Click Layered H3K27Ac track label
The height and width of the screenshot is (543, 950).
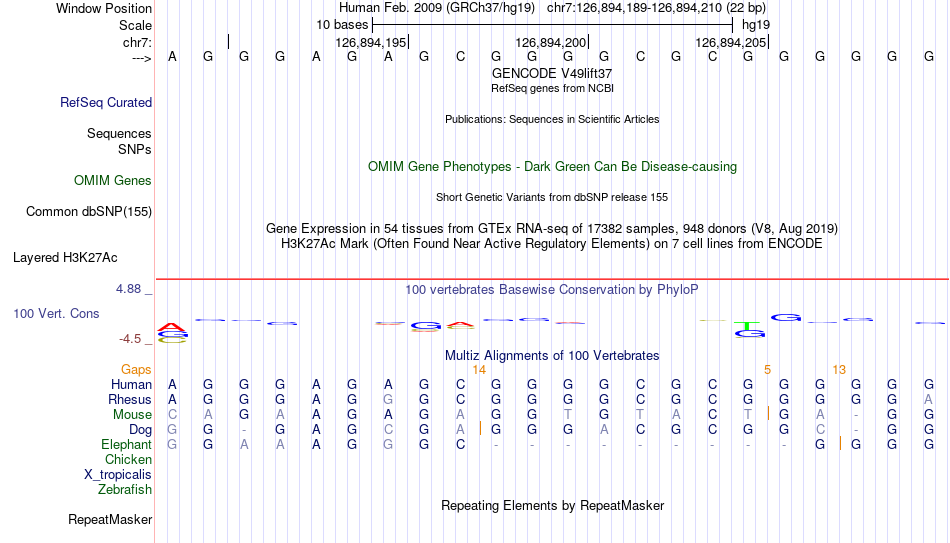click(65, 258)
